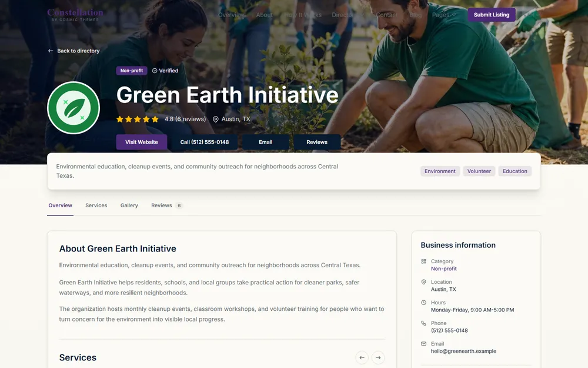Click the Verified checkmark badge

[165, 71]
